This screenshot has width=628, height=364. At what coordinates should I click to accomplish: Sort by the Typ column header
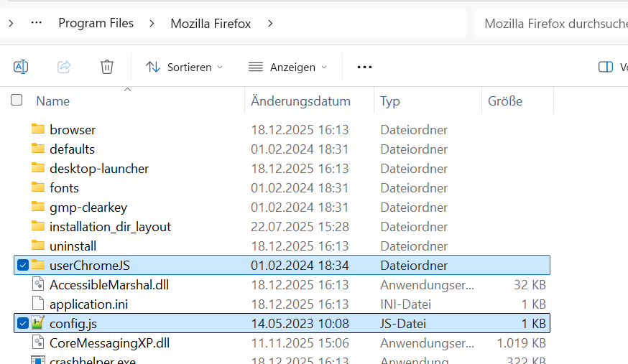[x=390, y=101]
